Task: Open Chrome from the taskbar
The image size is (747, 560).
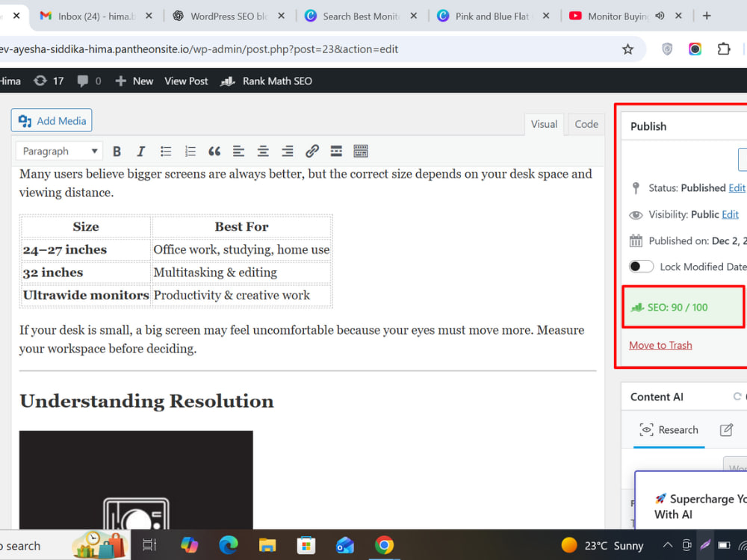Action: point(384,545)
